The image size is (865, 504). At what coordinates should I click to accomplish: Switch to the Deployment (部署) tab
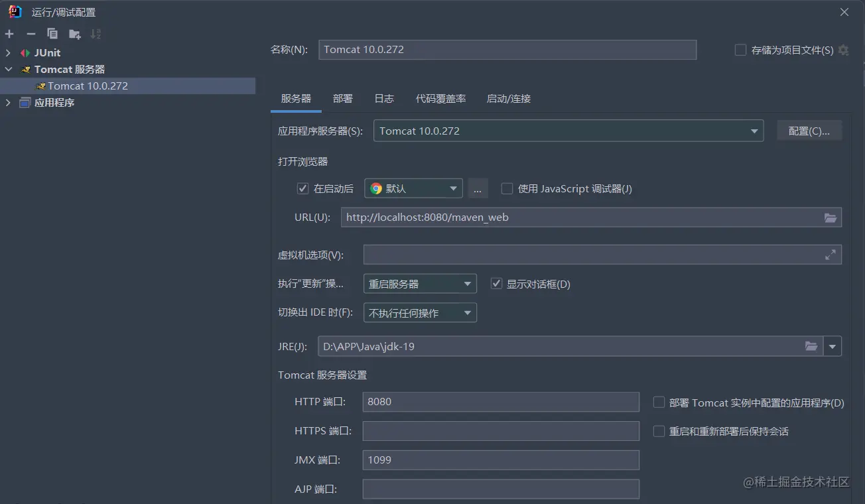click(x=343, y=98)
